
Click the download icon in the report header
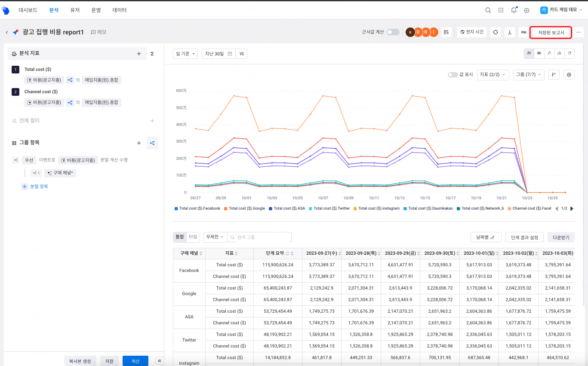coord(509,32)
